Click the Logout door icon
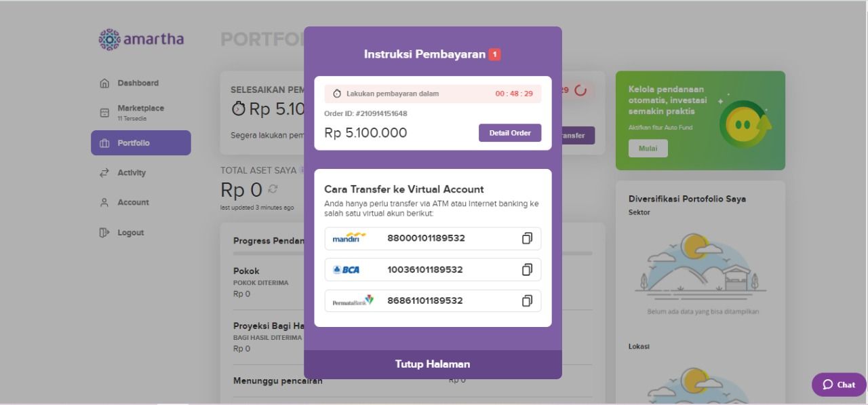 point(104,233)
